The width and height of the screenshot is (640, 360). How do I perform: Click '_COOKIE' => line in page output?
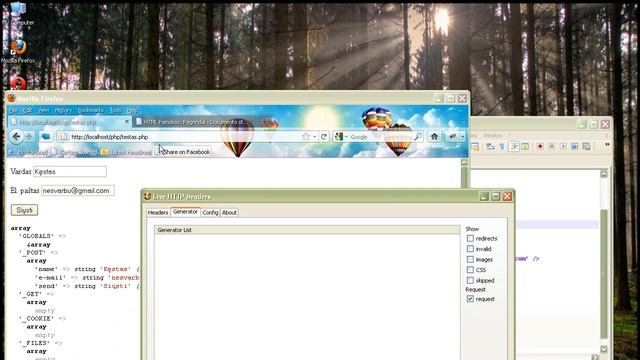pyautogui.click(x=42, y=318)
